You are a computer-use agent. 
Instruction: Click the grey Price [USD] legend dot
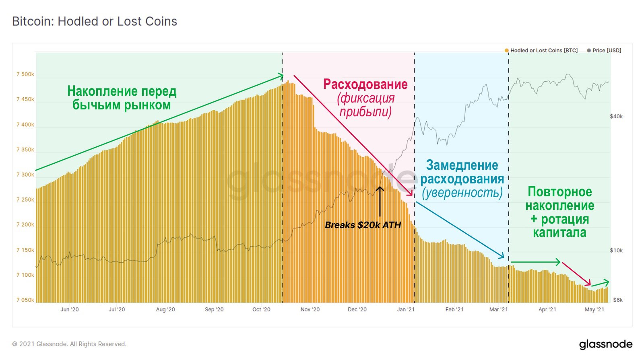click(589, 51)
